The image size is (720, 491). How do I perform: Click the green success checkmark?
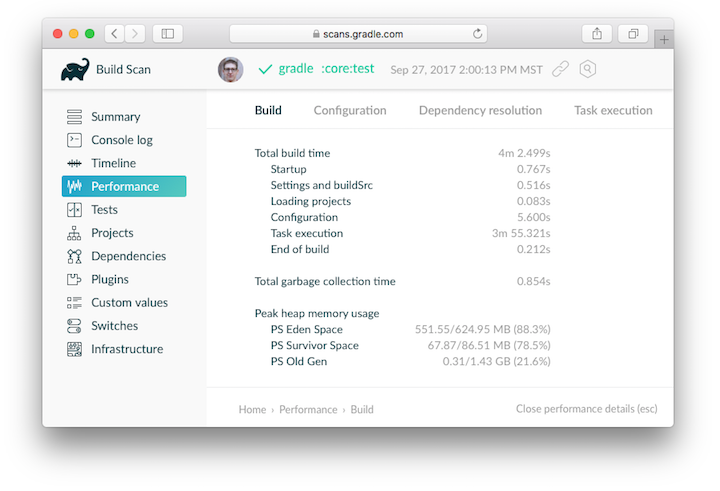(265, 69)
